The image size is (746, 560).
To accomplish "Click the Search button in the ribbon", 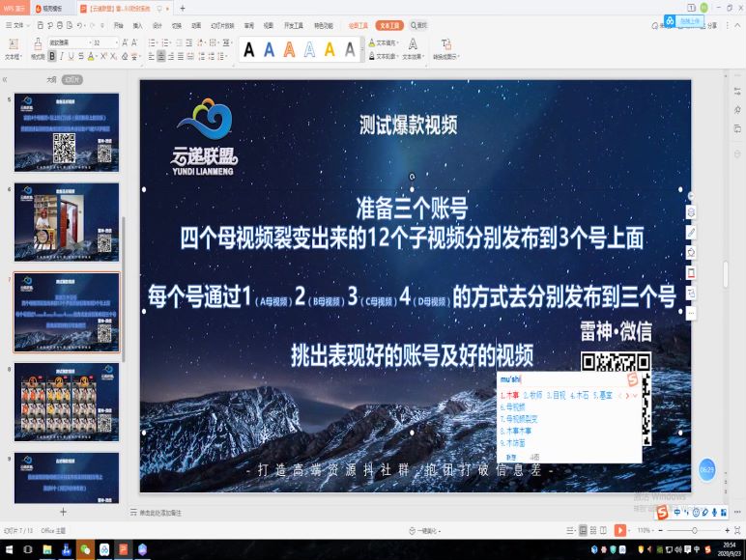I will click(x=419, y=25).
